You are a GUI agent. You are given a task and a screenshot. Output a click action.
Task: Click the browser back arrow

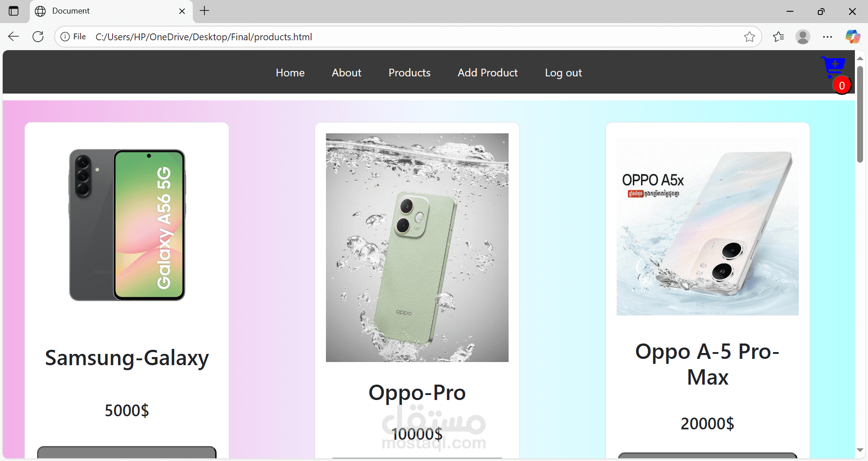(x=14, y=37)
